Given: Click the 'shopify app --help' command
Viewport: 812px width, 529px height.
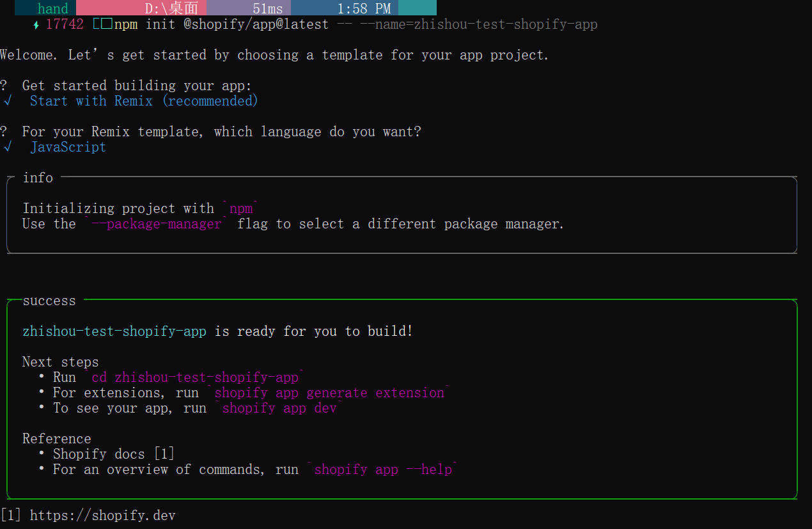Looking at the screenshot, I should 383,470.
